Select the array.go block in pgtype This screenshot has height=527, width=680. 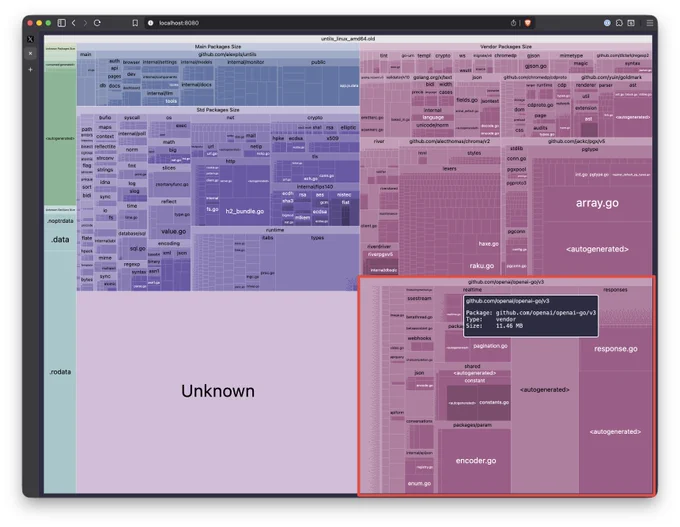tap(597, 203)
